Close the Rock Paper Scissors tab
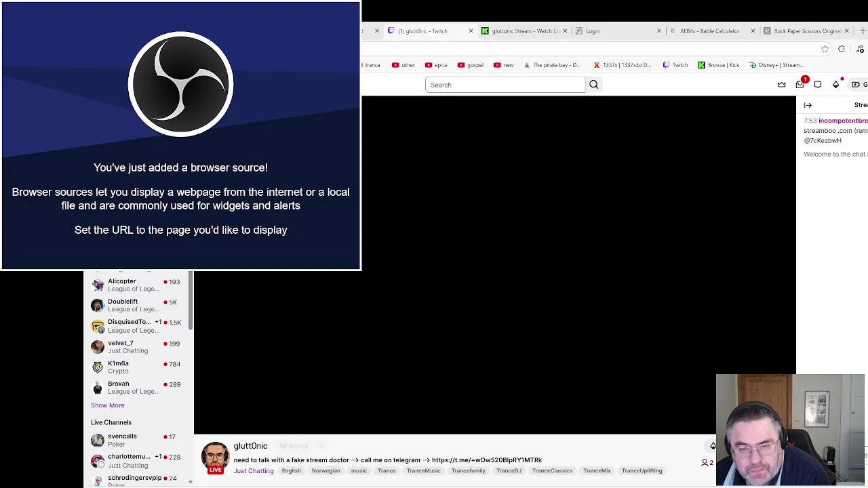868x488 pixels. tap(846, 31)
